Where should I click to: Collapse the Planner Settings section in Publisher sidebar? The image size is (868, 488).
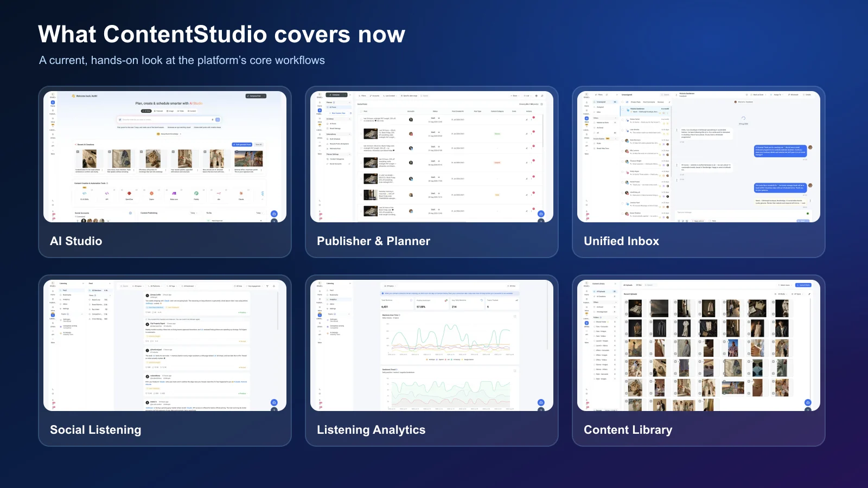(x=349, y=154)
